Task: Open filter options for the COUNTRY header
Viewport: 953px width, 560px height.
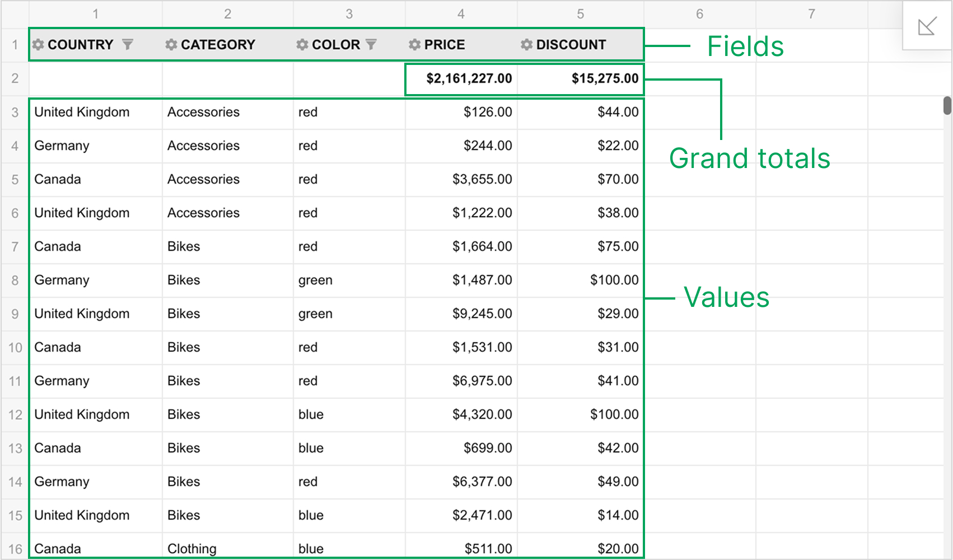Action: (128, 44)
